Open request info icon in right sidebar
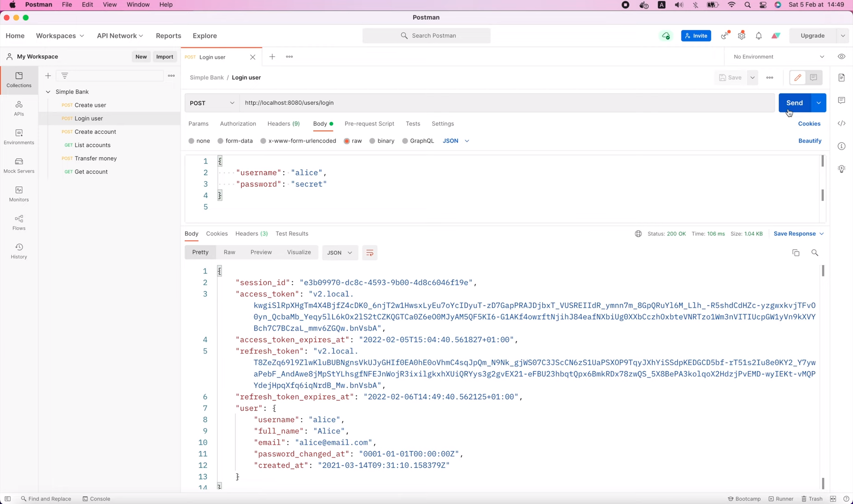Viewport: 853px width, 504px height. pyautogui.click(x=841, y=146)
